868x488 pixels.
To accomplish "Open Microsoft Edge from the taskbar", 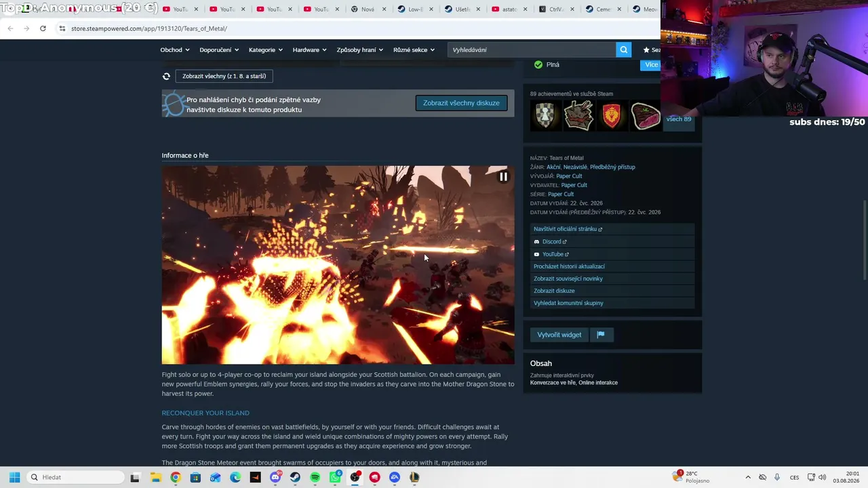I will pyautogui.click(x=235, y=477).
